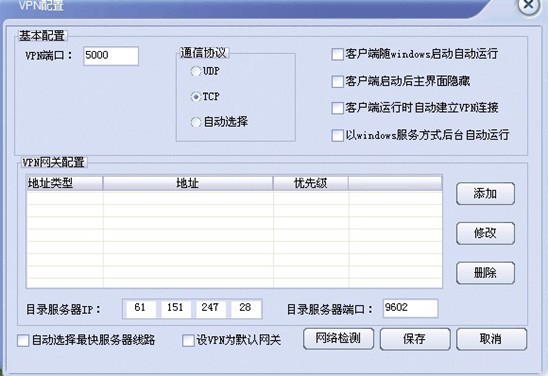Save settings with 保存 button
The width and height of the screenshot is (548, 376).
415,339
